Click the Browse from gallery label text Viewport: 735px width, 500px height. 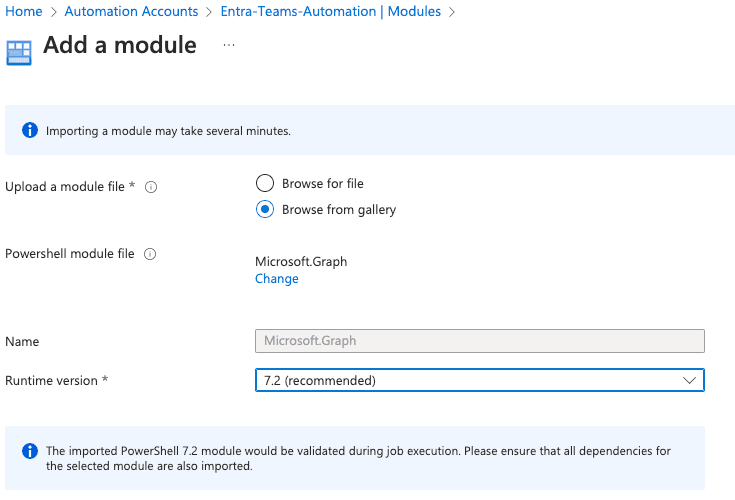coord(339,209)
